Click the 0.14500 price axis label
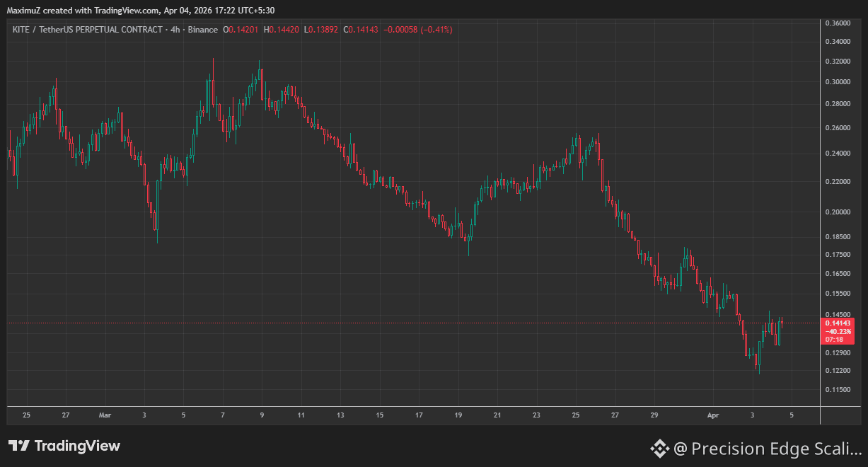The height and width of the screenshot is (467, 868). pos(838,315)
